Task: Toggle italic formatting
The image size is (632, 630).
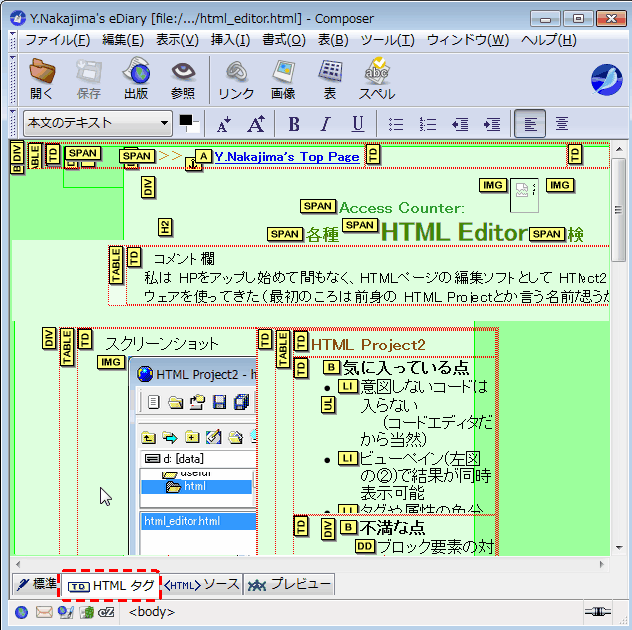Action: point(325,124)
